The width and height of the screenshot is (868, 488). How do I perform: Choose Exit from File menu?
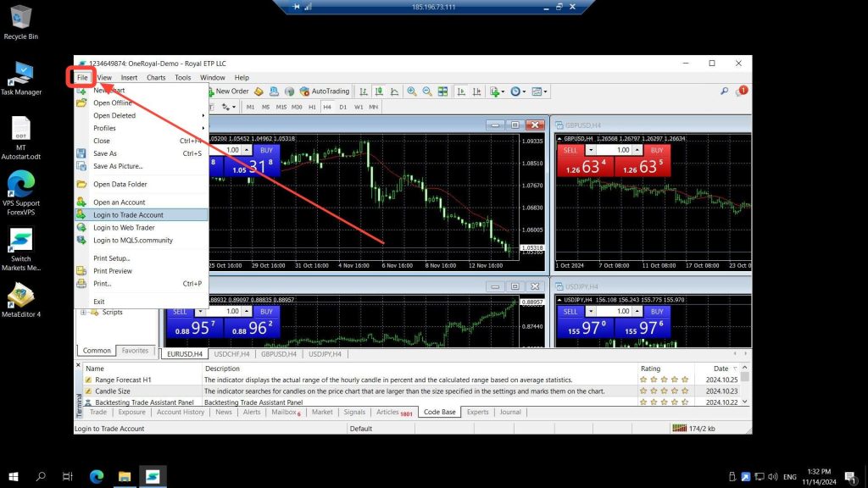(142, 302)
